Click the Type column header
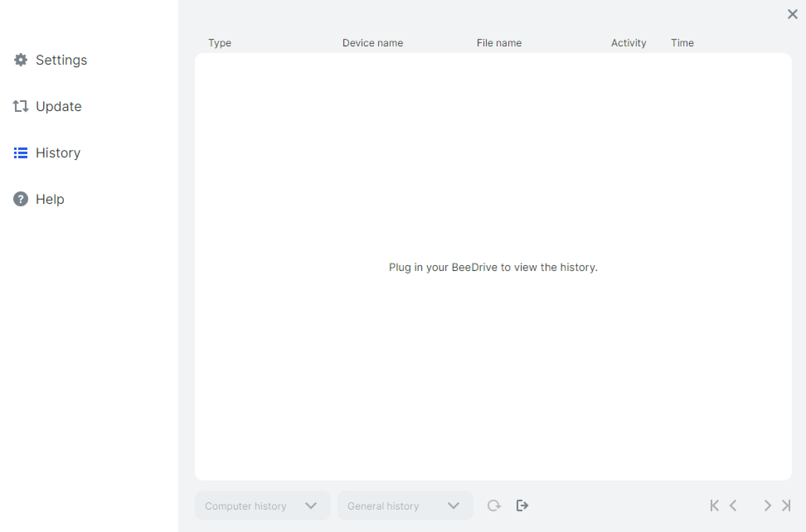The height and width of the screenshot is (532, 806). (x=220, y=43)
